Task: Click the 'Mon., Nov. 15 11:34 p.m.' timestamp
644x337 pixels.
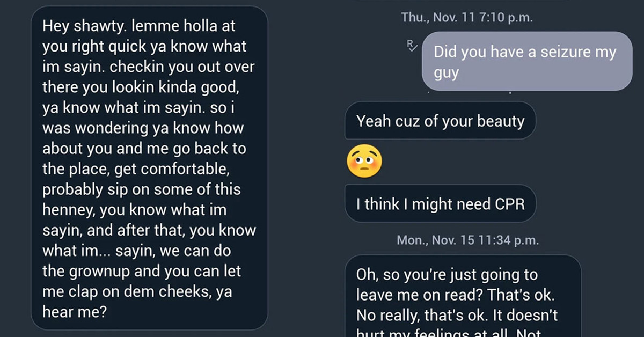Action: (467, 240)
